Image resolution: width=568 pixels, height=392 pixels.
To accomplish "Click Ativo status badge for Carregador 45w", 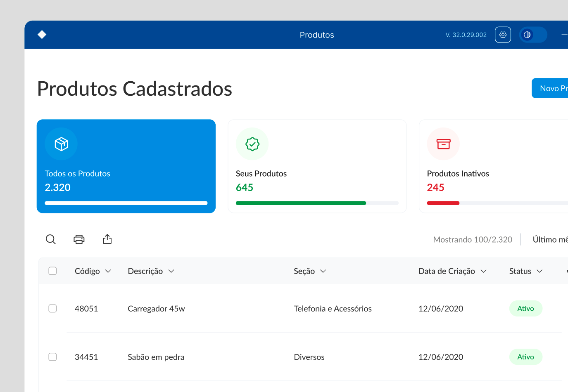I will pyautogui.click(x=525, y=309).
